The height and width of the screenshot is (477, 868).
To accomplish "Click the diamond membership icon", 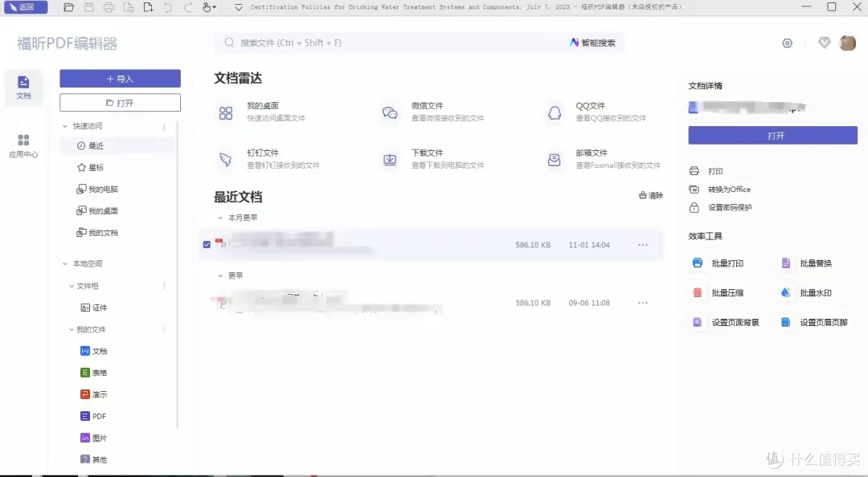I will coord(825,43).
